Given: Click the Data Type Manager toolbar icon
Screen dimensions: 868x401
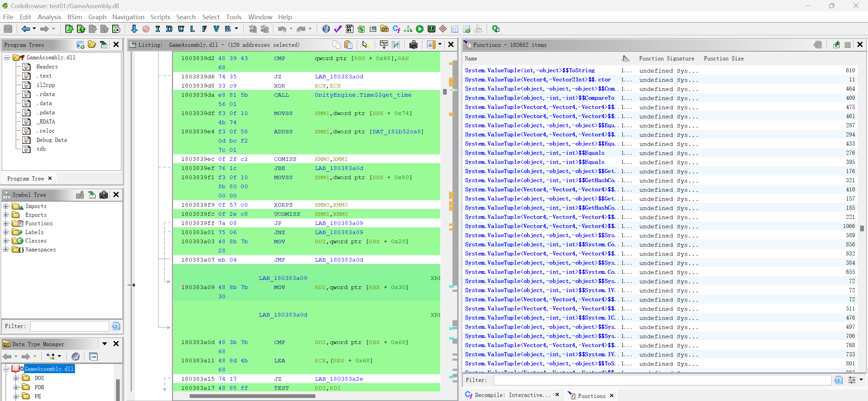Looking at the screenshot, I should [x=384, y=29].
